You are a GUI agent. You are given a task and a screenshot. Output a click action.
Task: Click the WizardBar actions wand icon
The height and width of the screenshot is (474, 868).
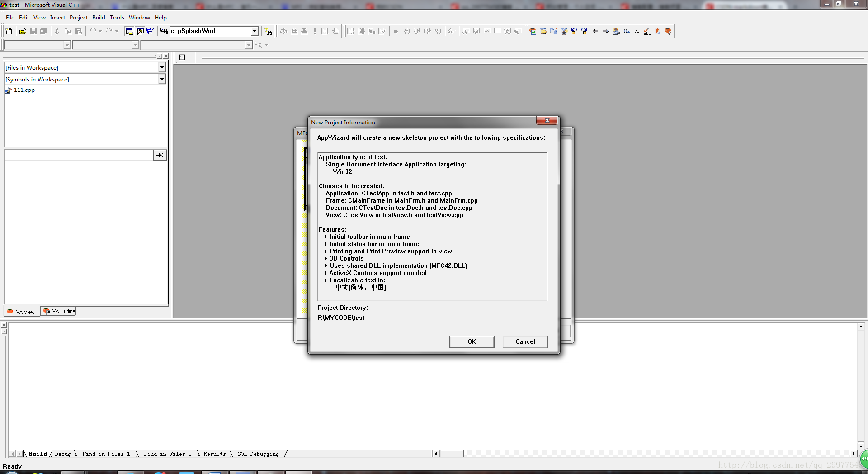tap(259, 45)
